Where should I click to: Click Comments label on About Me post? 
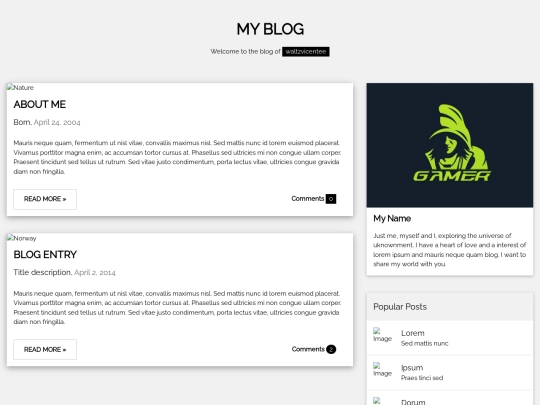click(308, 199)
